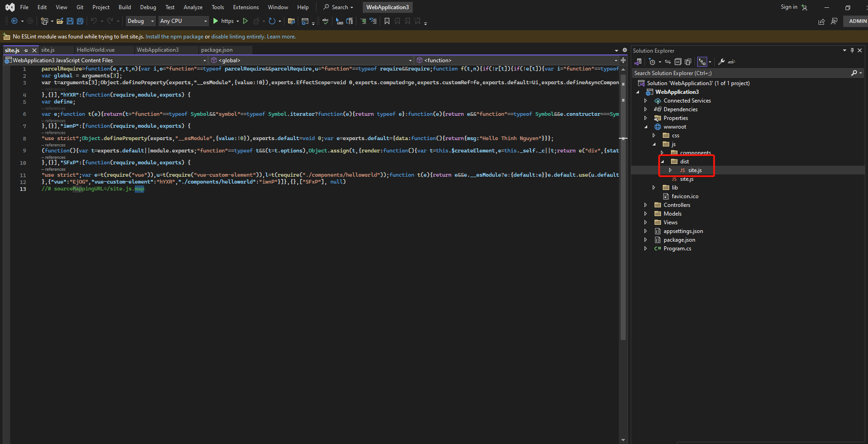
Task: Click the Open File folder icon
Action: 60,21
